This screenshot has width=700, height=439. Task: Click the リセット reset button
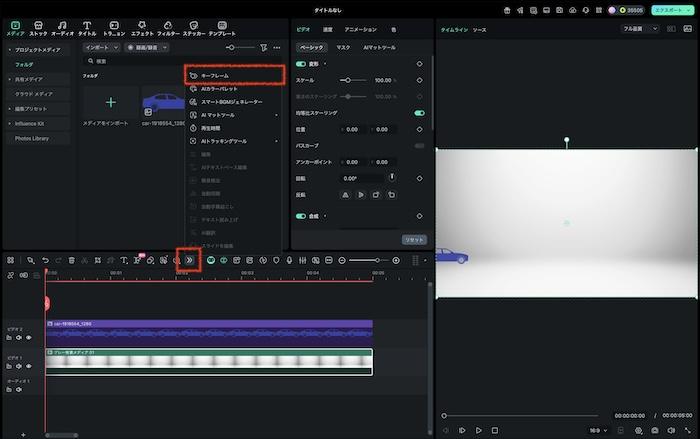pos(413,240)
